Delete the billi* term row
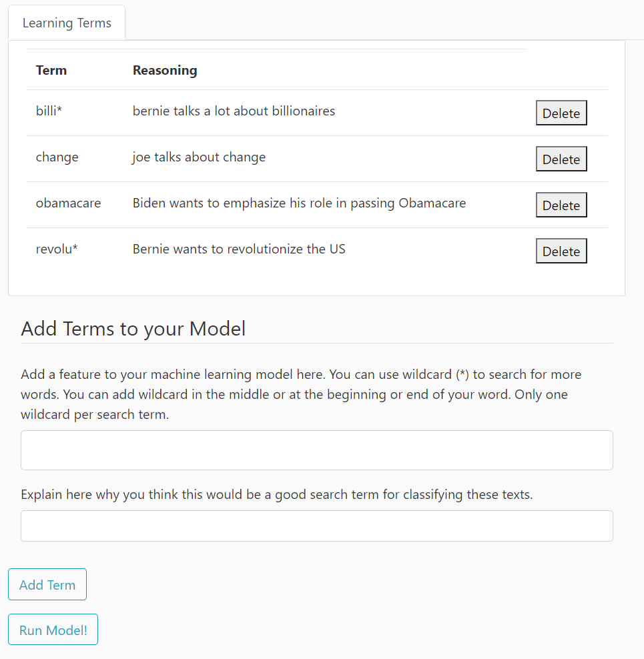 pyautogui.click(x=561, y=113)
